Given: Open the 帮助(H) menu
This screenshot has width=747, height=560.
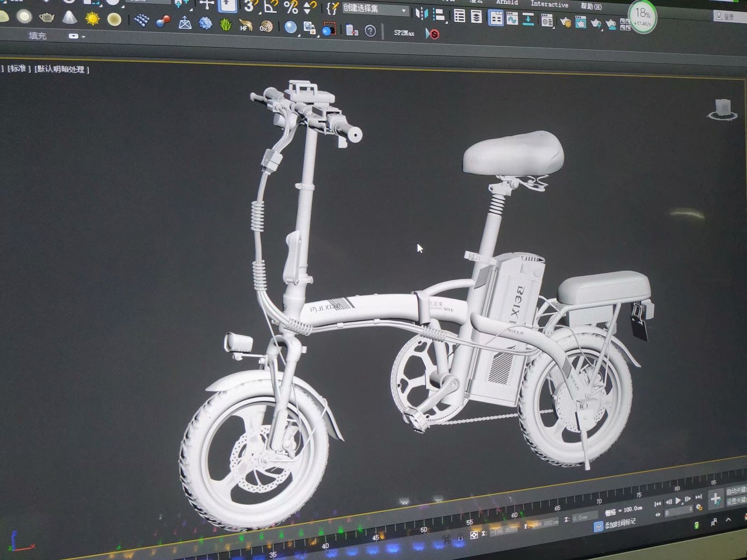Looking at the screenshot, I should (591, 7).
